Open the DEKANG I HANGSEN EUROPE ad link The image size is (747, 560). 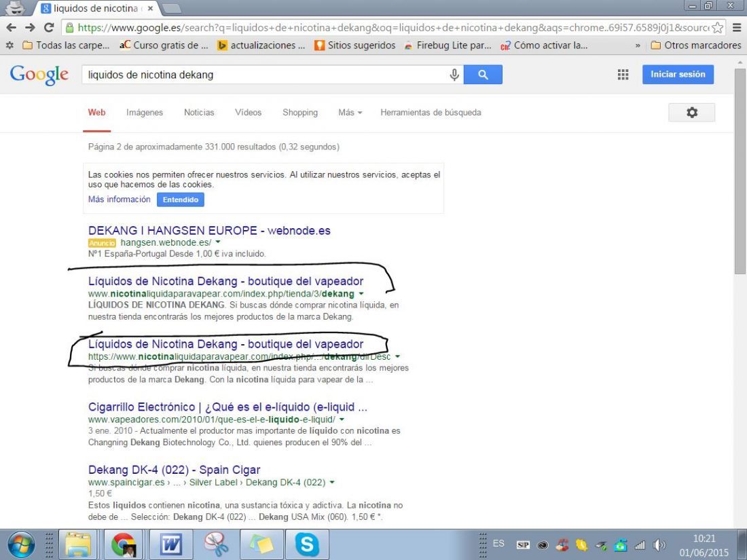click(209, 231)
